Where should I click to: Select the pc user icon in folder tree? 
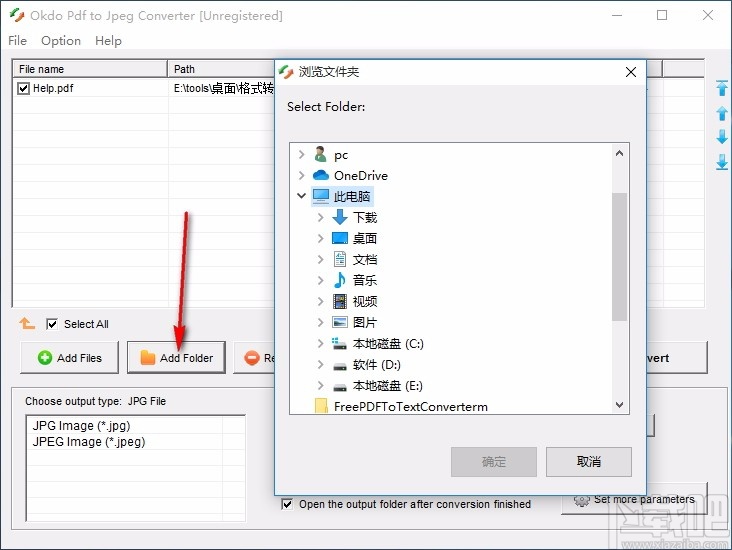[320, 154]
